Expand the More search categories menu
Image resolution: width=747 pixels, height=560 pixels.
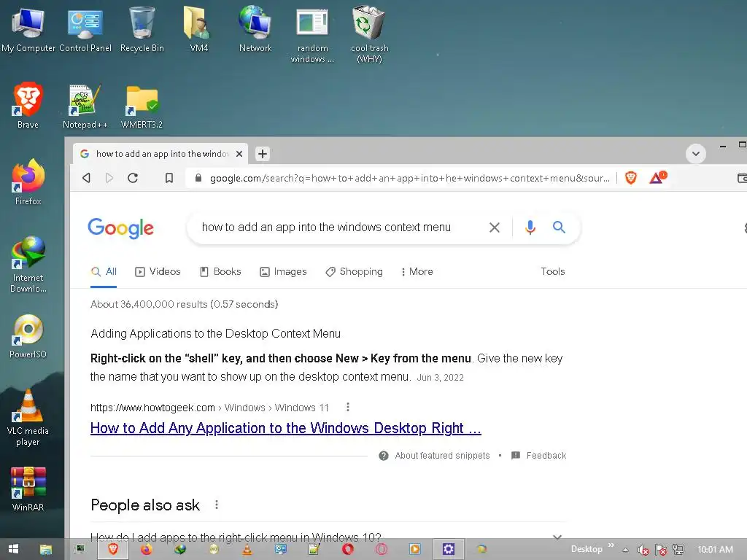click(x=417, y=272)
